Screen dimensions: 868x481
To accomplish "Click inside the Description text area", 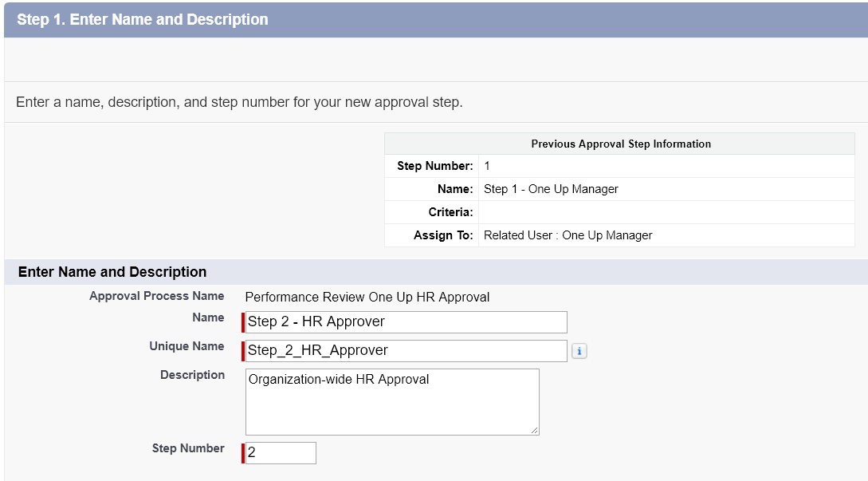I will 392,401.
